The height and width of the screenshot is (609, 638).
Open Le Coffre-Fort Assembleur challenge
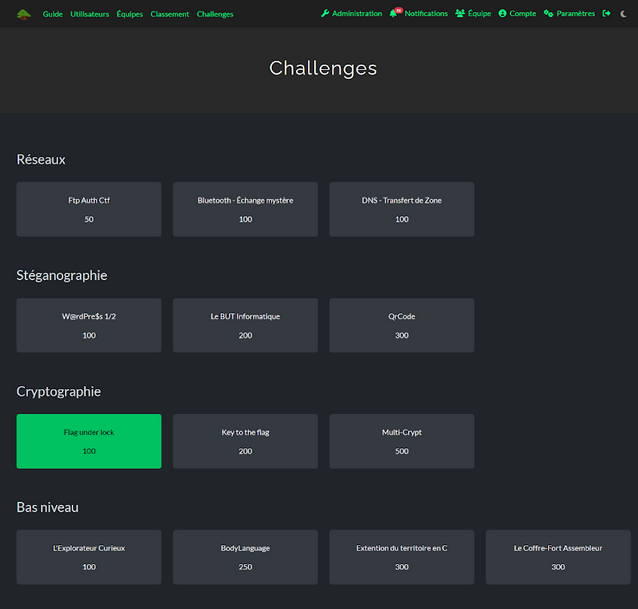click(558, 557)
